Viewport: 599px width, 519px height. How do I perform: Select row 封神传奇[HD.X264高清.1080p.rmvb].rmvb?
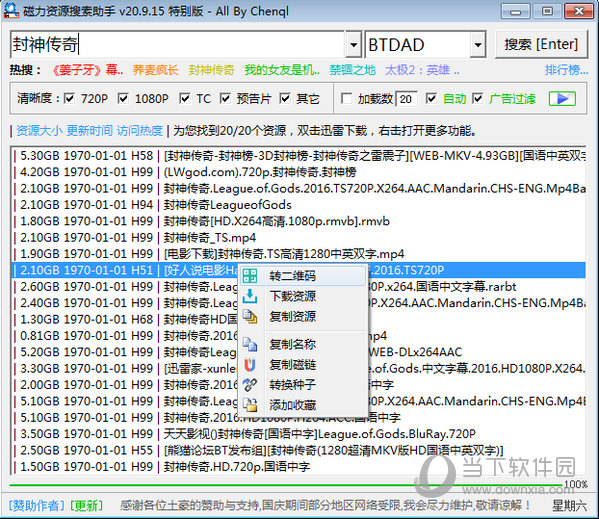[299, 221]
